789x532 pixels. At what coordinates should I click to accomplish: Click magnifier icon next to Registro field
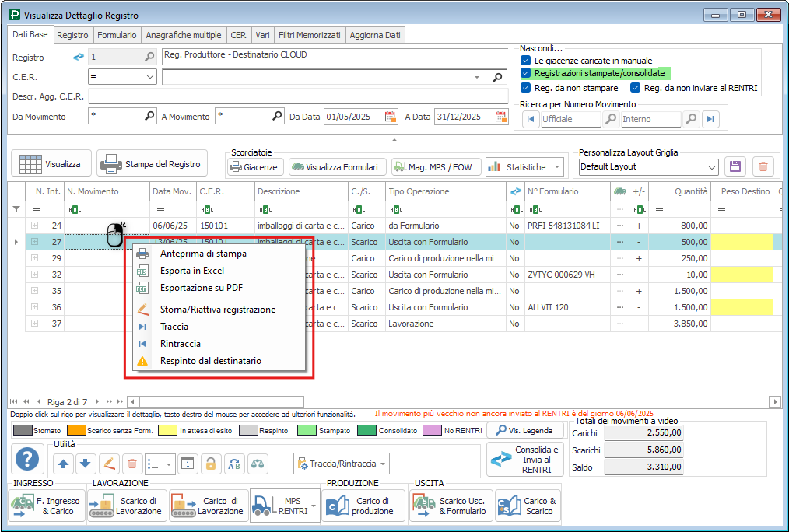tap(149, 57)
